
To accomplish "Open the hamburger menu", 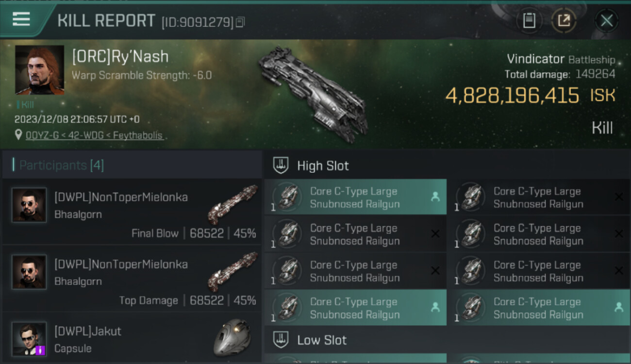I will click(x=21, y=20).
